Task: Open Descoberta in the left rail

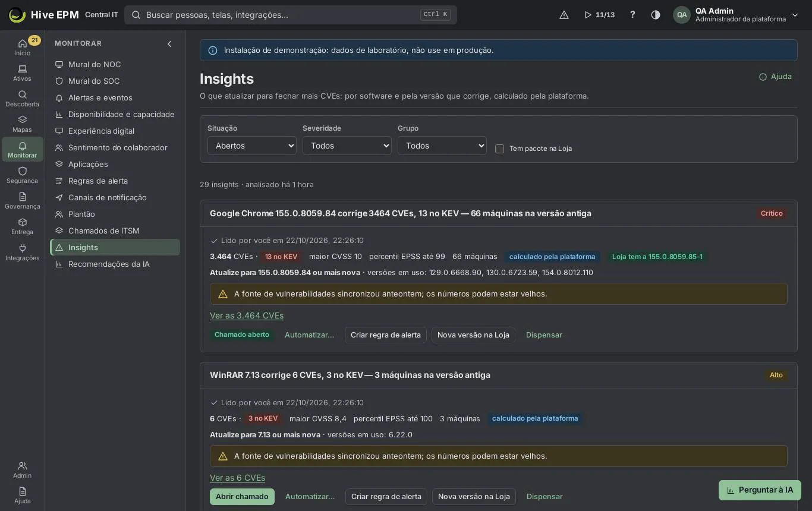Action: pyautogui.click(x=23, y=98)
